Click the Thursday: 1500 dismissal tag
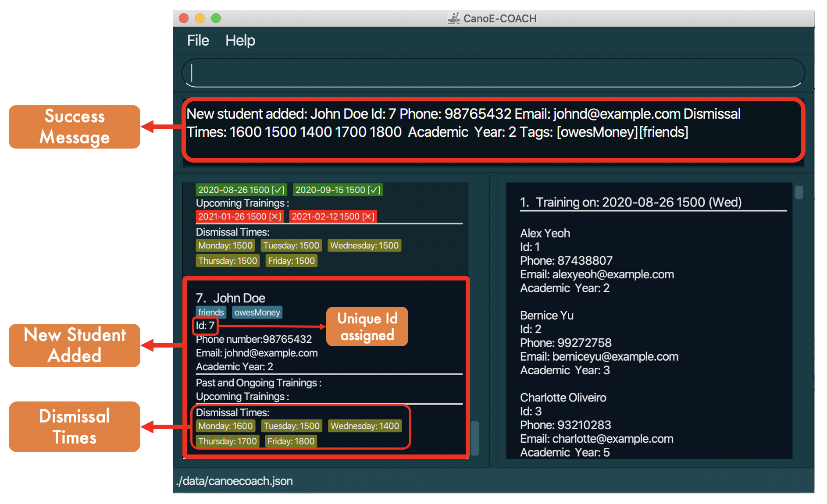 point(228,261)
